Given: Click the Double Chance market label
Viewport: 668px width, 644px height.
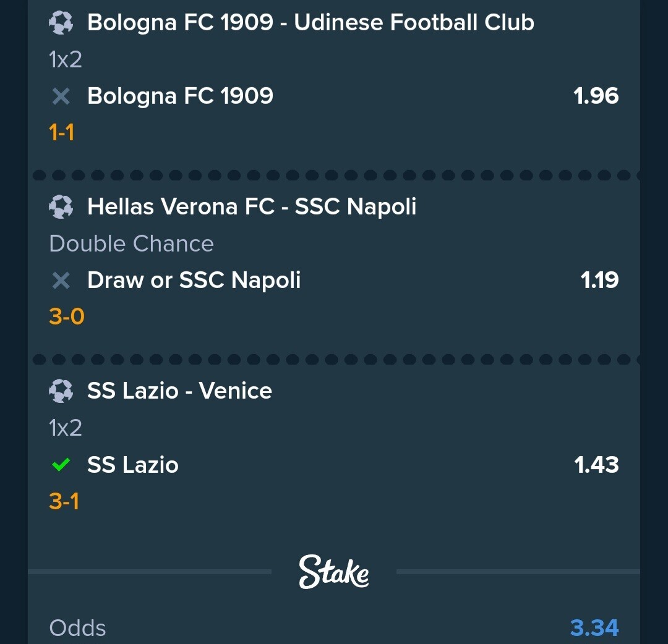Looking at the screenshot, I should click(x=131, y=244).
